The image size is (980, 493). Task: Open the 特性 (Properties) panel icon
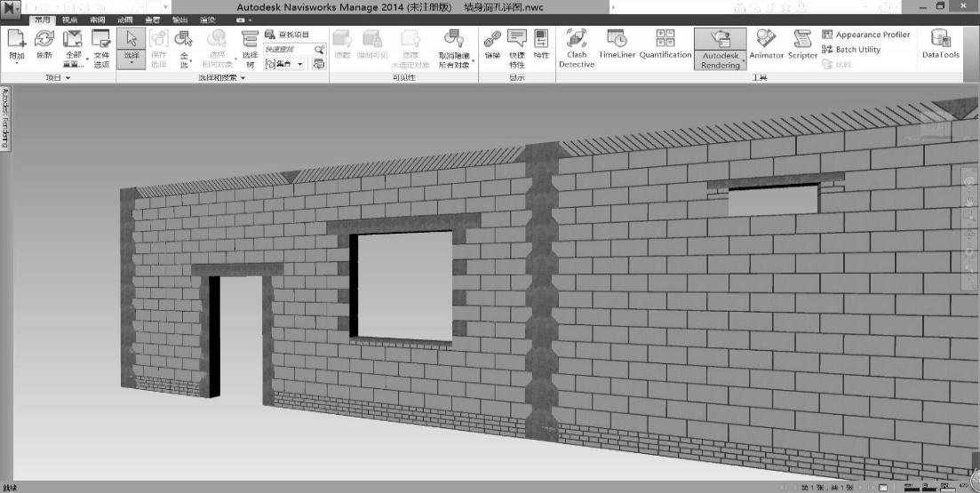point(541,39)
